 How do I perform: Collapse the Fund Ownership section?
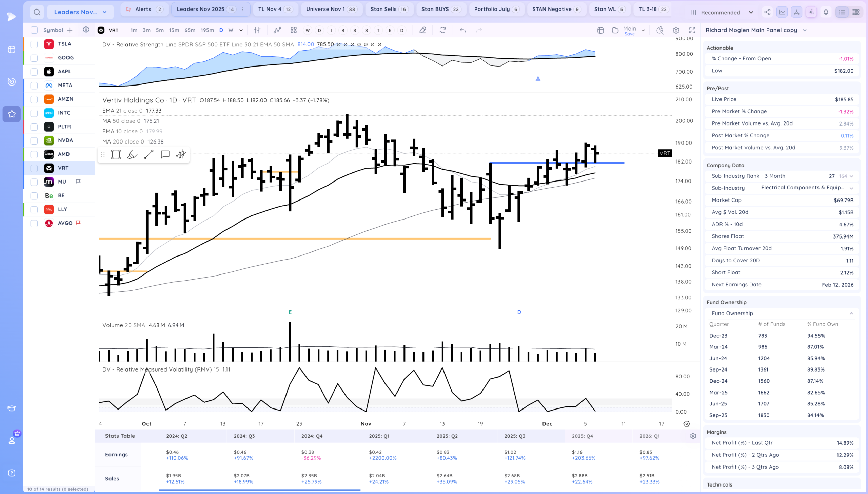851,313
